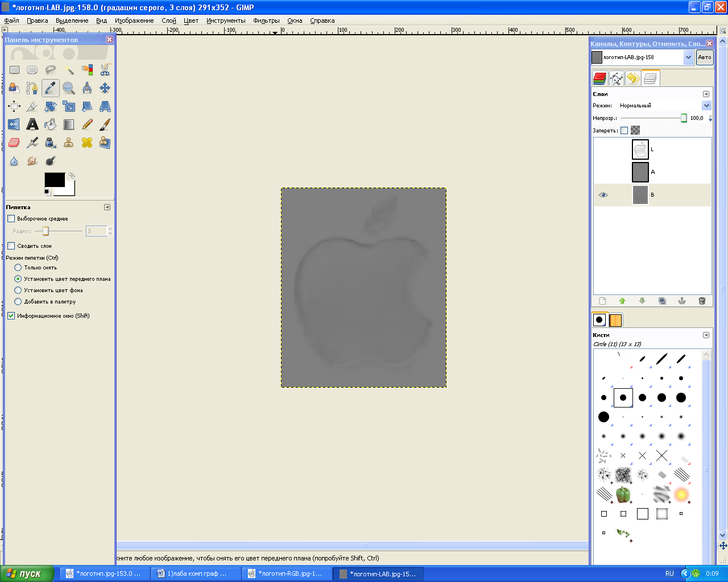Click the Авто button

pyautogui.click(x=705, y=57)
